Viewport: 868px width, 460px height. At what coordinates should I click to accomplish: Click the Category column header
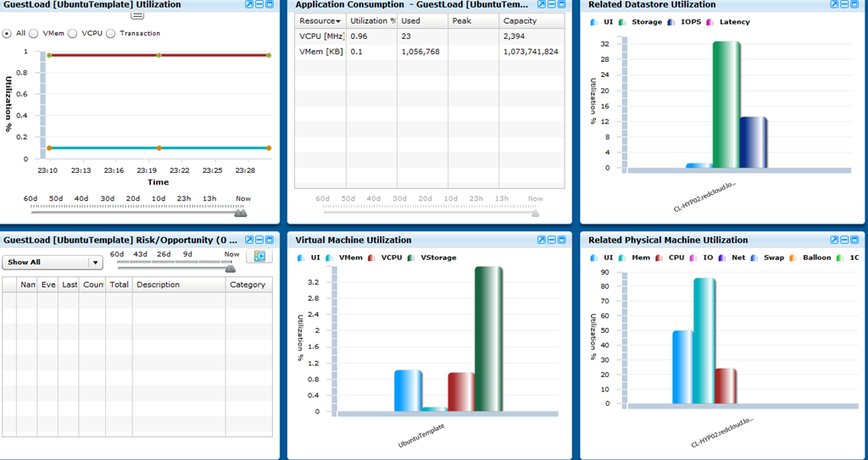[249, 285]
